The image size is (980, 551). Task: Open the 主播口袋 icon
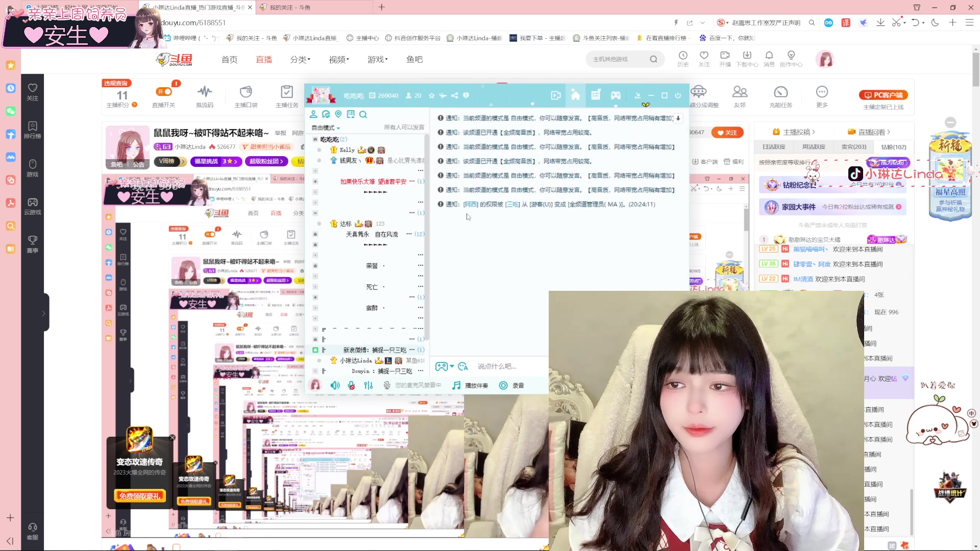(x=246, y=96)
